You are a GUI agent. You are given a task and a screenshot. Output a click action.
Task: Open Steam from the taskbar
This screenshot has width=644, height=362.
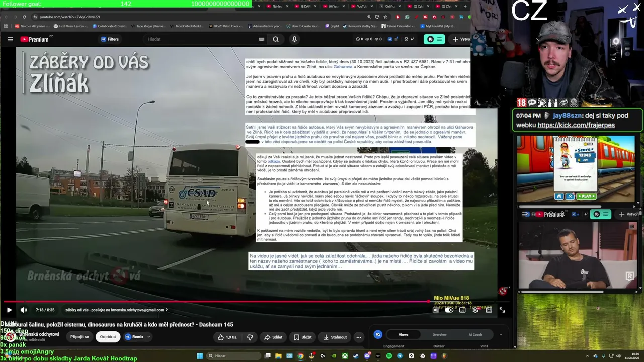pos(356,356)
